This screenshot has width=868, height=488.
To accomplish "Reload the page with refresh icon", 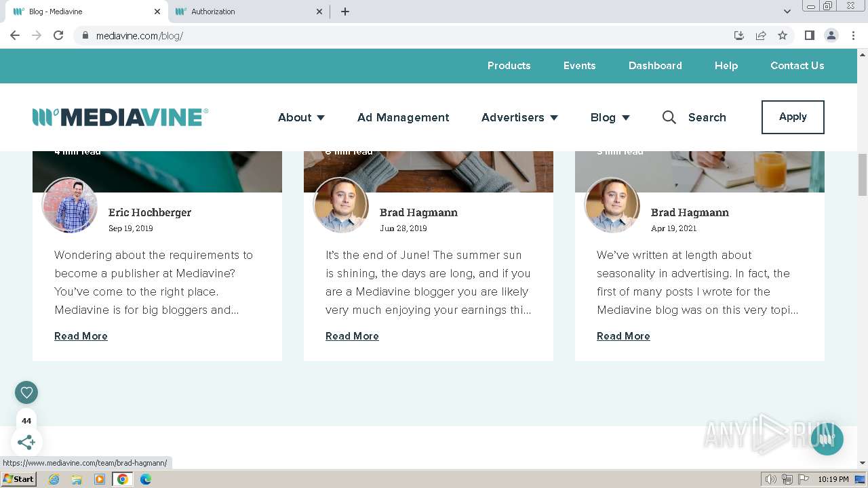I will point(58,35).
